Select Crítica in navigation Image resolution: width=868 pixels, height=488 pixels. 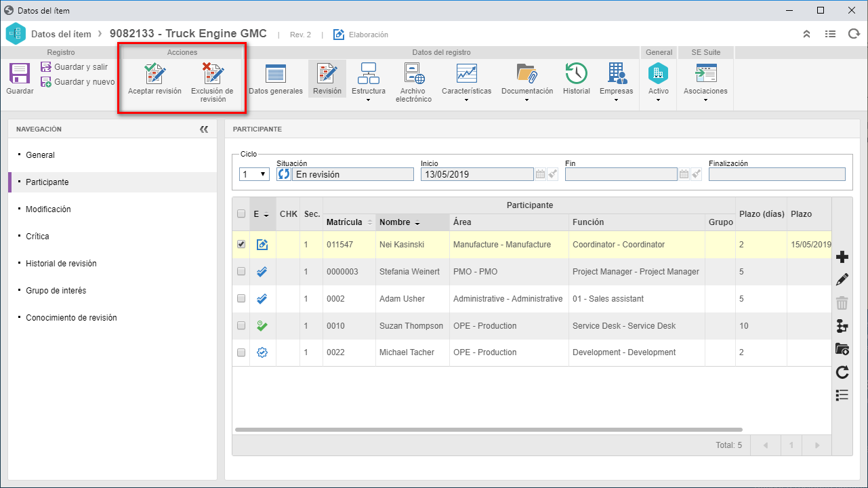[37, 237]
